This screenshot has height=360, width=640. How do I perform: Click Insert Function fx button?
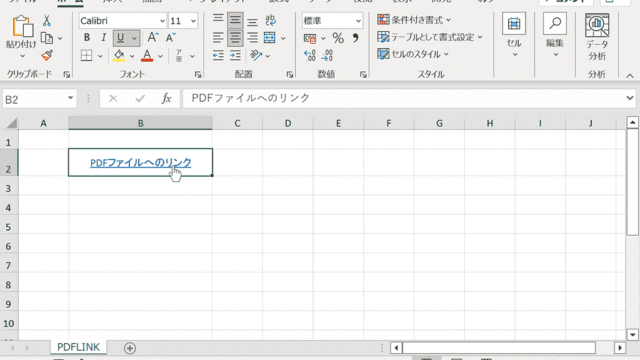coord(166,98)
